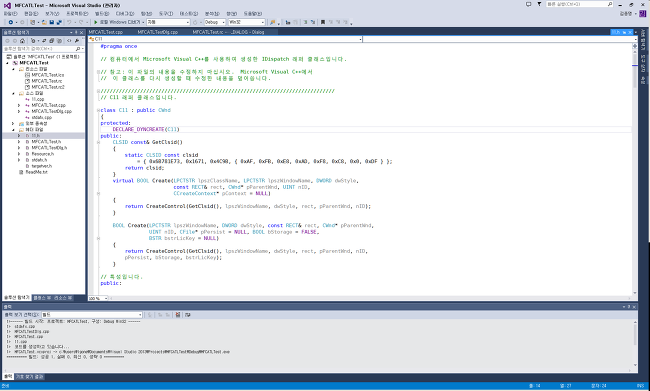Pin the Solution Explorer panel via pushpin
Image resolution: width=650 pixels, height=391 pixels.
point(76,32)
